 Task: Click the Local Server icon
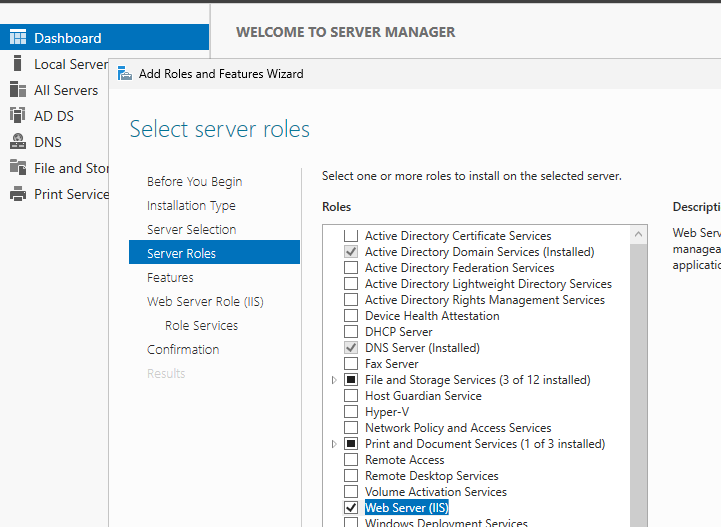[17, 64]
